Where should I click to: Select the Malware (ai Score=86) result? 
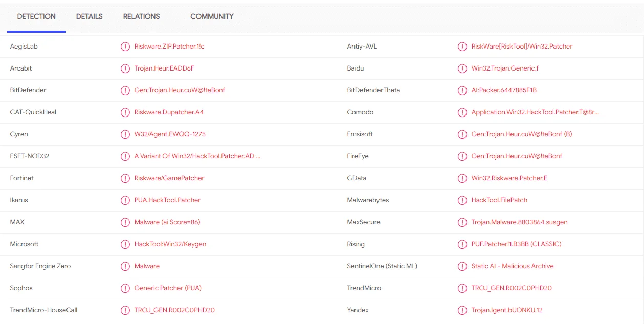[167, 222]
